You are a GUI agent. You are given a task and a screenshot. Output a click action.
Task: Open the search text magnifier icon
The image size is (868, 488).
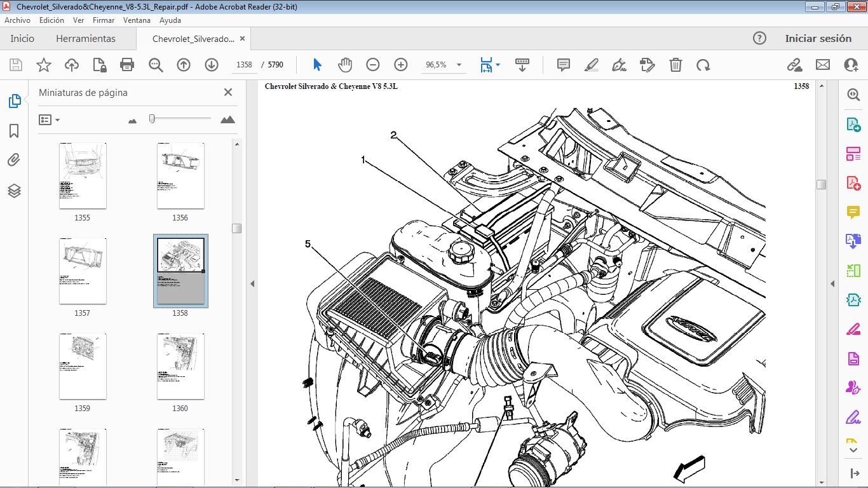(x=156, y=65)
